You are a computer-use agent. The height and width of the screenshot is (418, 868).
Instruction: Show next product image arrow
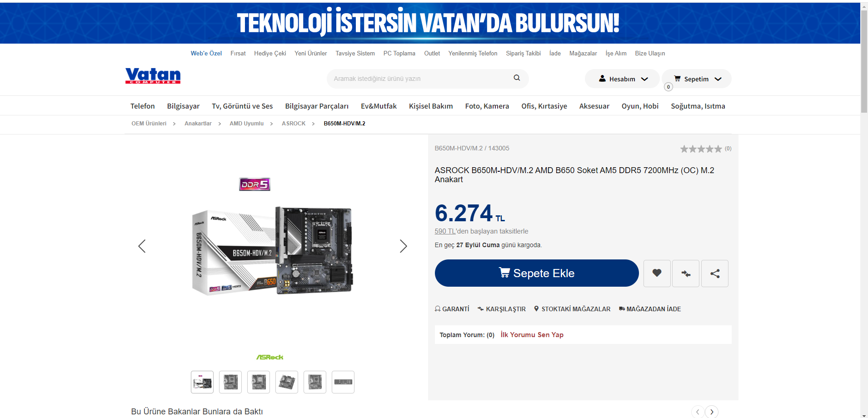(403, 246)
